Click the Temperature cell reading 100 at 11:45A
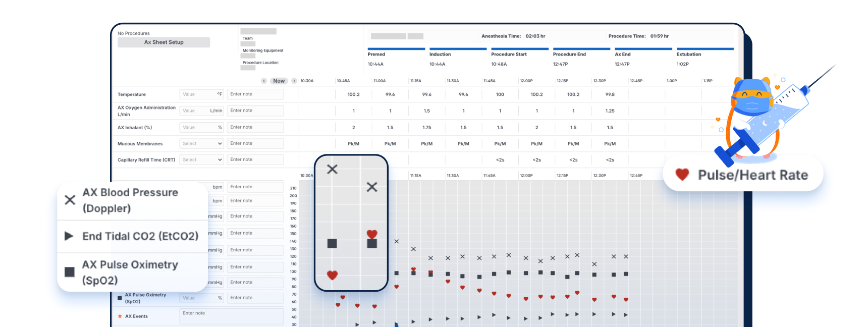This screenshot has height=327, width=868. [500, 94]
